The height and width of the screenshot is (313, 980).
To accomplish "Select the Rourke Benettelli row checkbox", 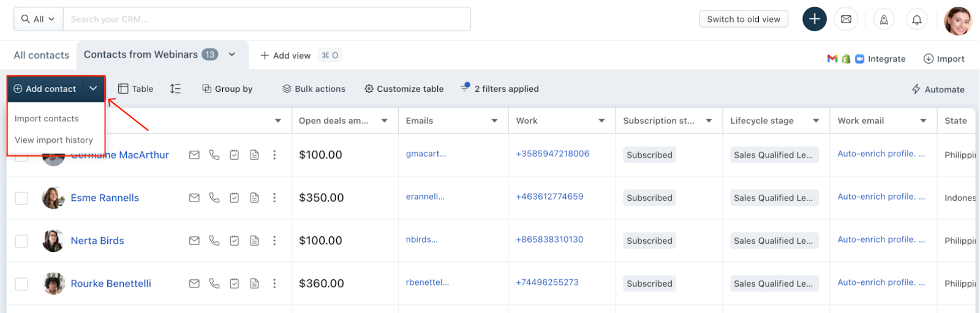I will 21,284.
